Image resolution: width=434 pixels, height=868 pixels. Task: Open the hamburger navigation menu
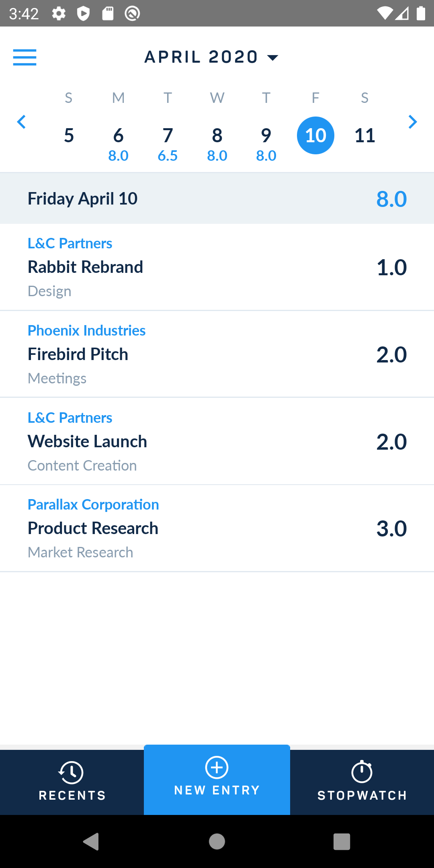(25, 57)
